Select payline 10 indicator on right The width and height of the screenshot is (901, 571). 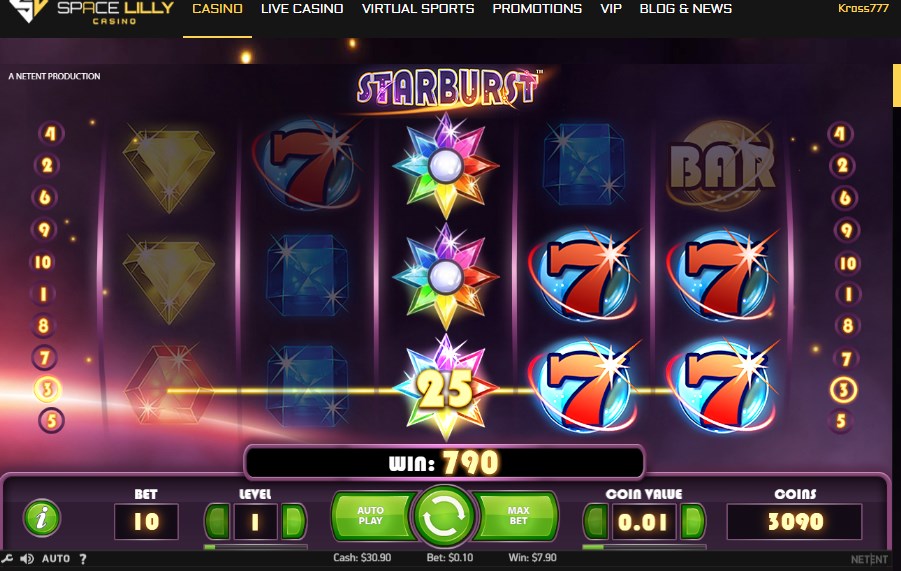coord(848,263)
